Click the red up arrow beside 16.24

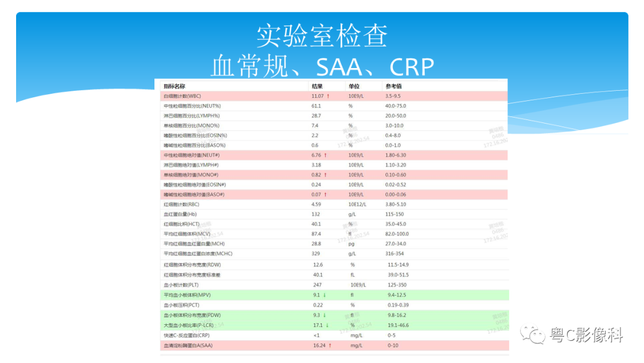pyautogui.click(x=330, y=346)
